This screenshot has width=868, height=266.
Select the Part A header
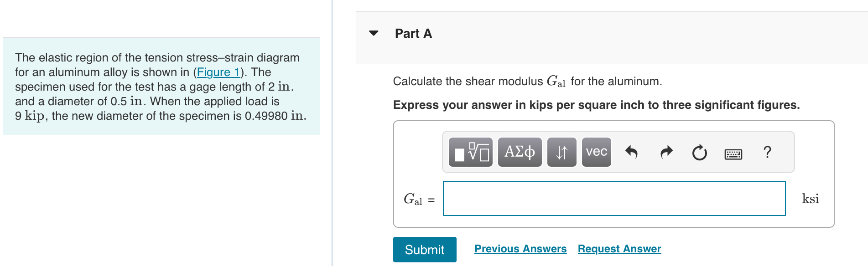click(412, 33)
